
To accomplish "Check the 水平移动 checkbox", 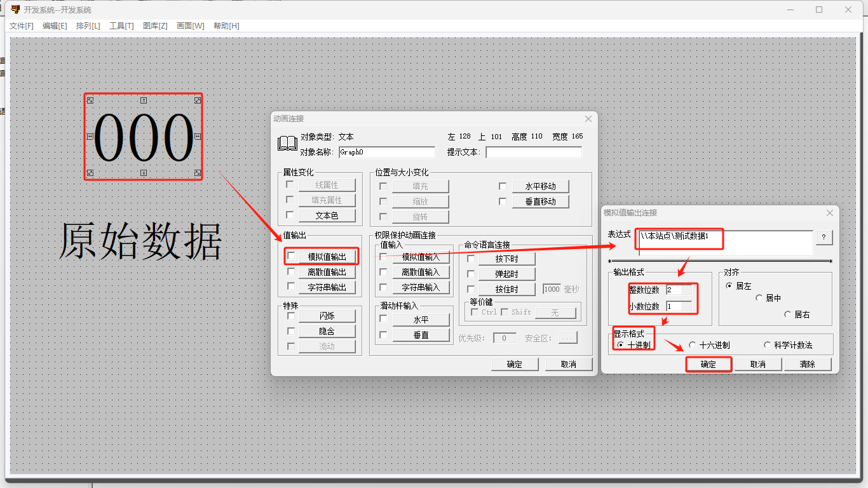I will click(503, 186).
